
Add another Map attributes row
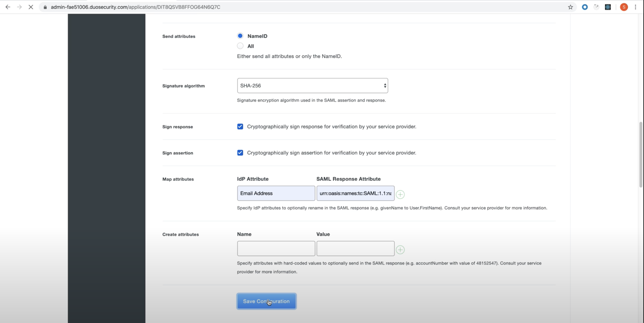[400, 194]
